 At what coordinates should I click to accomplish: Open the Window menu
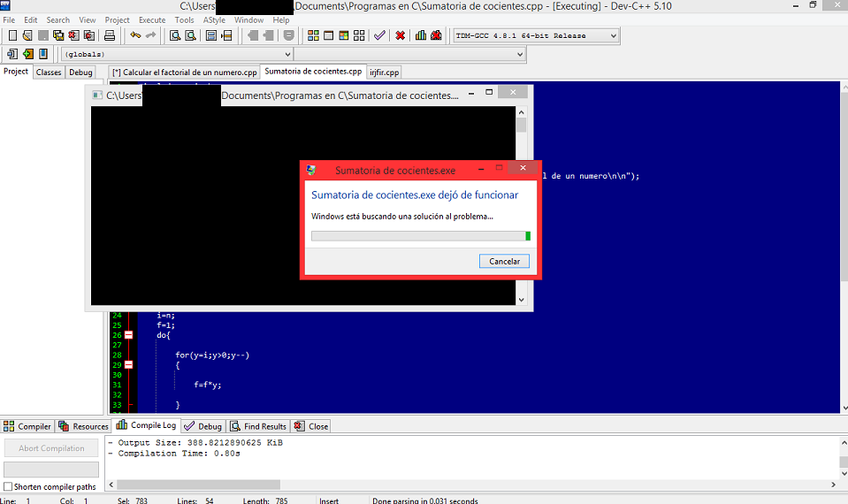pos(248,20)
